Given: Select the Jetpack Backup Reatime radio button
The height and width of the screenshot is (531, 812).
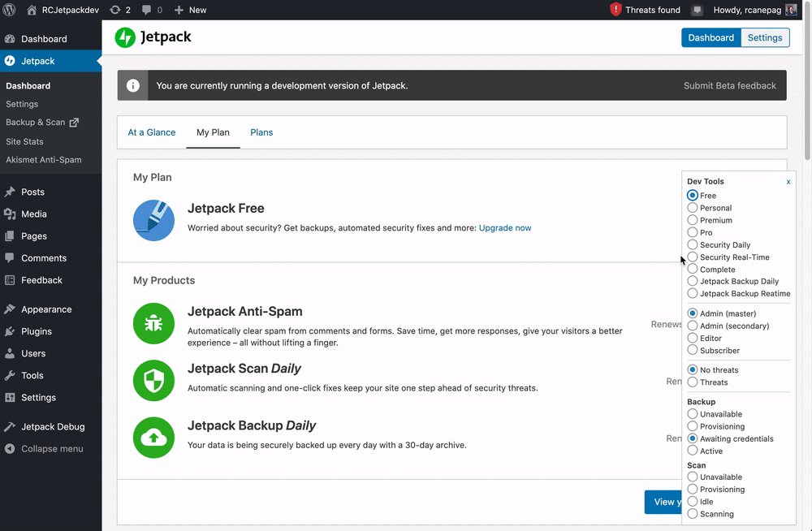Looking at the screenshot, I should (x=693, y=293).
